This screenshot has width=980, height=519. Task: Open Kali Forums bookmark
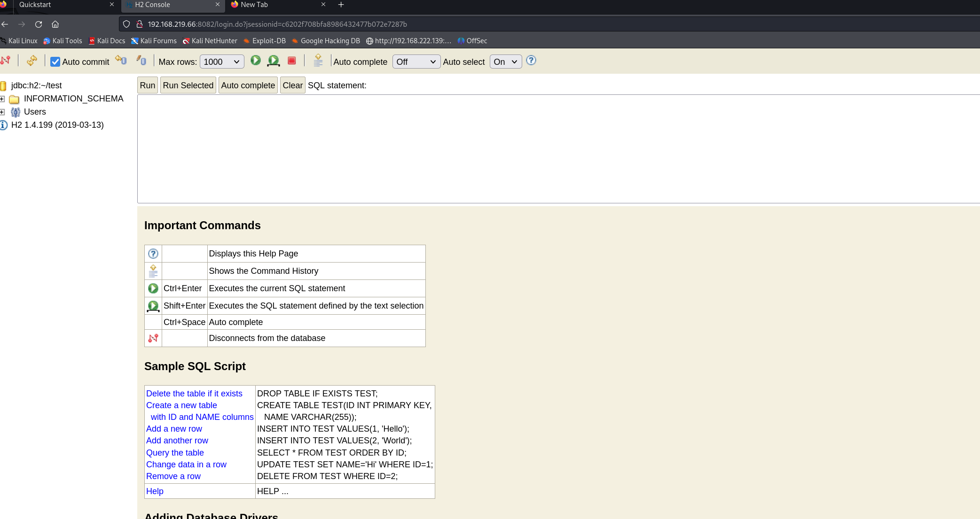click(x=154, y=41)
